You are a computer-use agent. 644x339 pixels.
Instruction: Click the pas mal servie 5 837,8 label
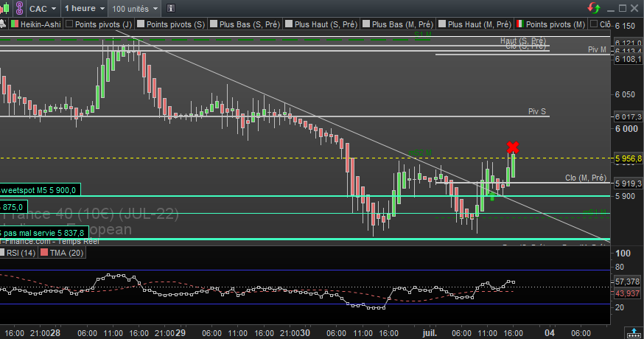44,233
